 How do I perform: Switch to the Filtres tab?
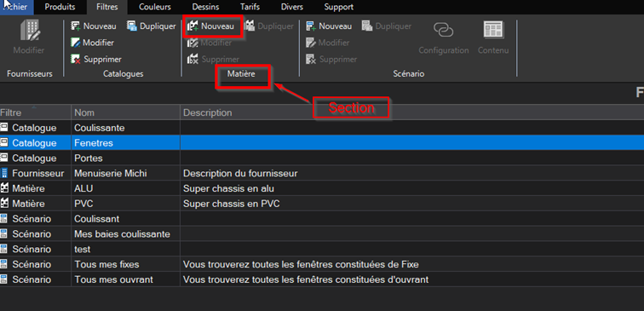click(106, 7)
